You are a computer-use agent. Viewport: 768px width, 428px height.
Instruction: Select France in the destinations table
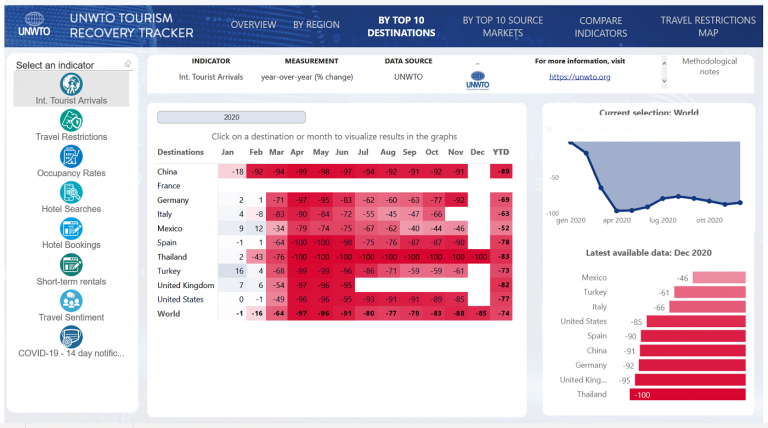[x=168, y=186]
